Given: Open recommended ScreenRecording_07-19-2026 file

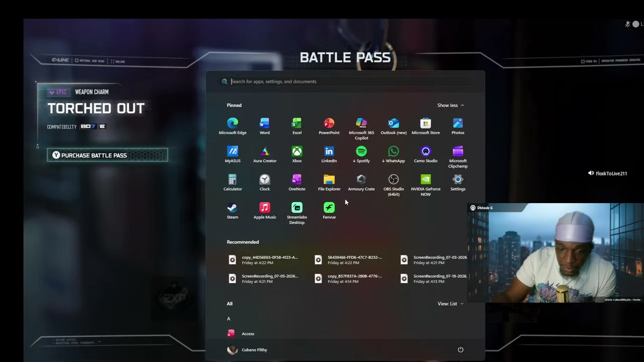Looking at the screenshot, I should tap(434, 279).
